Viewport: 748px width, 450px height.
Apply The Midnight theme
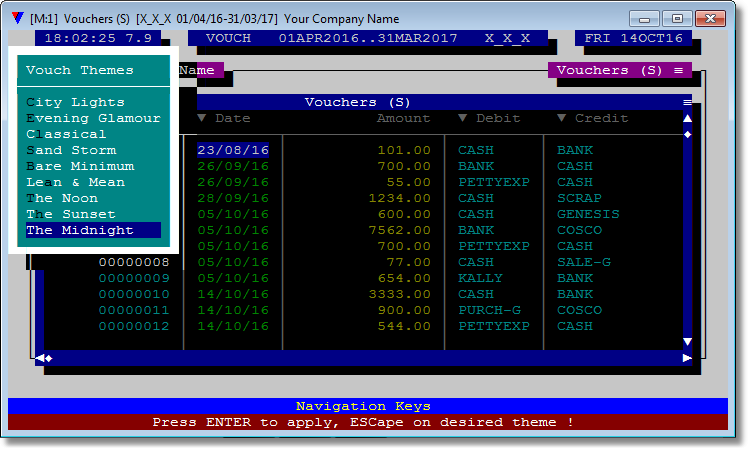tap(94, 230)
